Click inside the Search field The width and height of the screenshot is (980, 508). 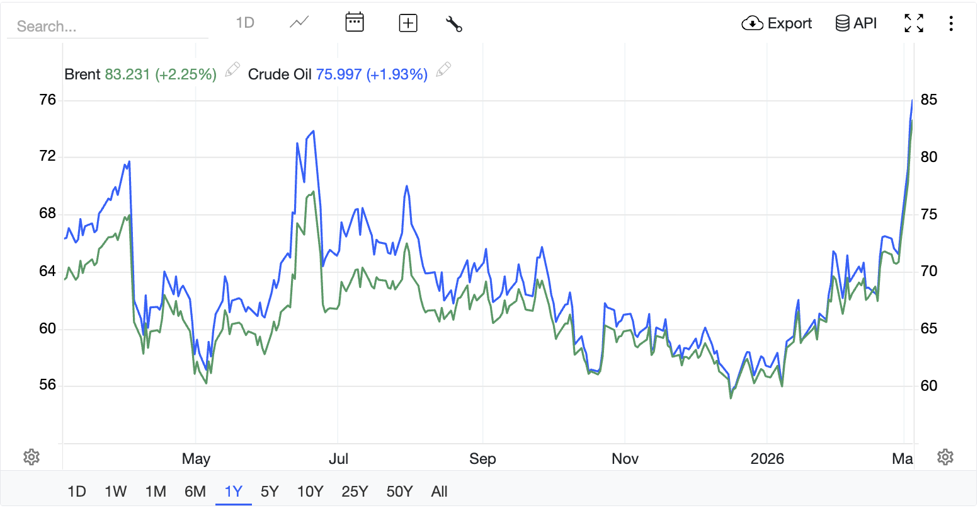[x=107, y=26]
